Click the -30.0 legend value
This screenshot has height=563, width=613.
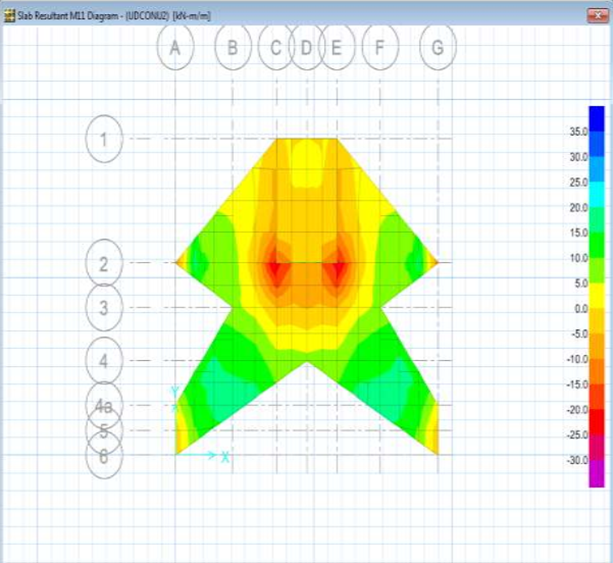pos(577,460)
